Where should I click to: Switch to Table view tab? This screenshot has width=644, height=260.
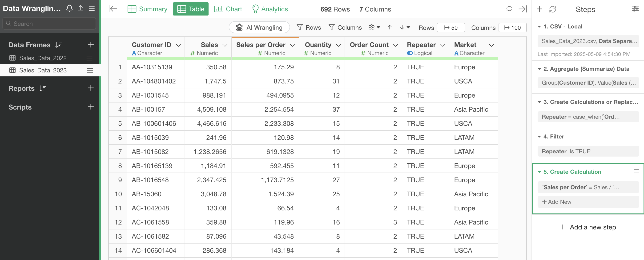[x=190, y=9]
